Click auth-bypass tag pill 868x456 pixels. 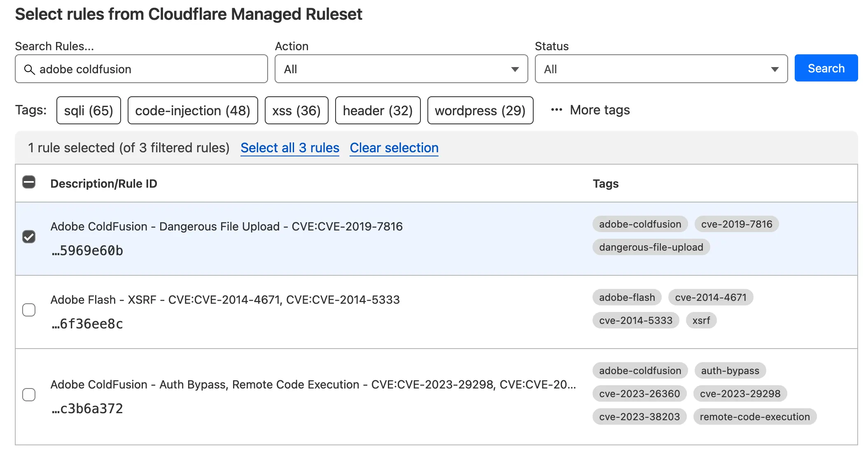point(730,371)
